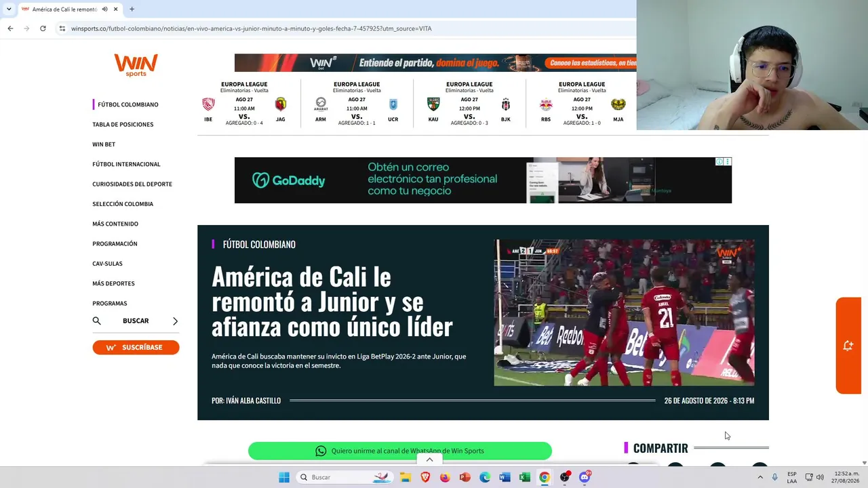View site information icon in address bar

point(62,28)
